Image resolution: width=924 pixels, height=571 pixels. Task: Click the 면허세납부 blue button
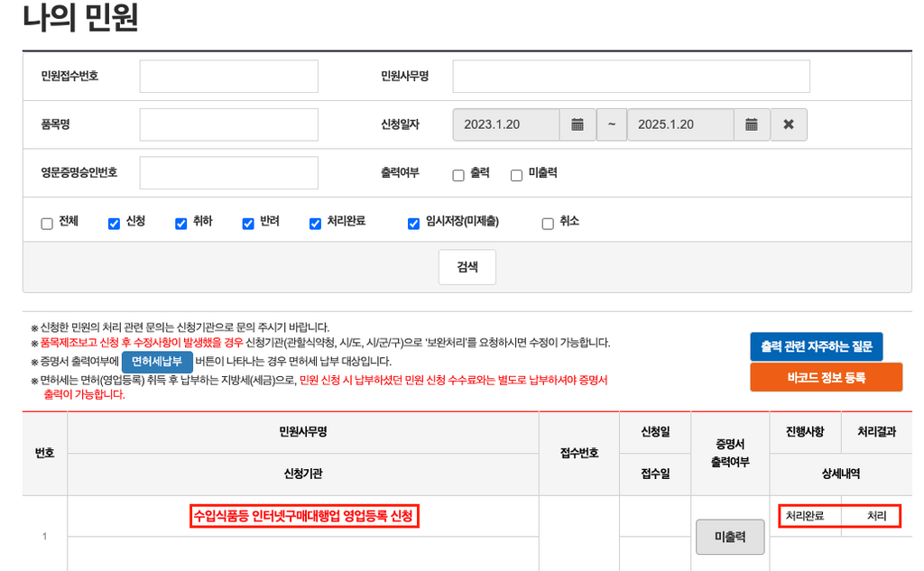(157, 361)
